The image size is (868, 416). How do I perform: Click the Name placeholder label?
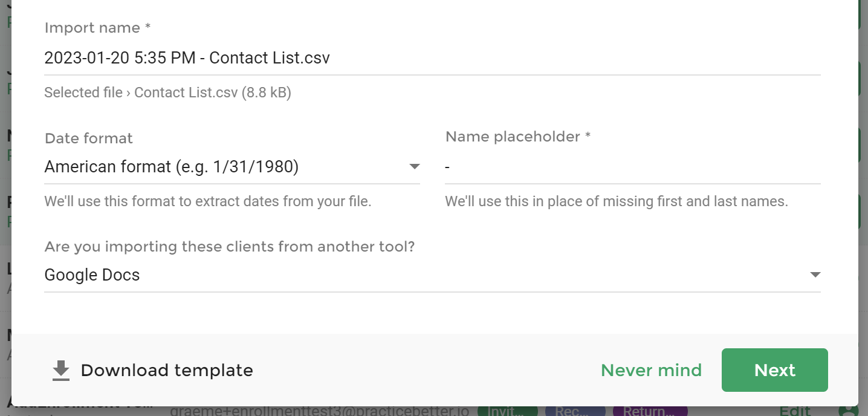click(x=518, y=137)
